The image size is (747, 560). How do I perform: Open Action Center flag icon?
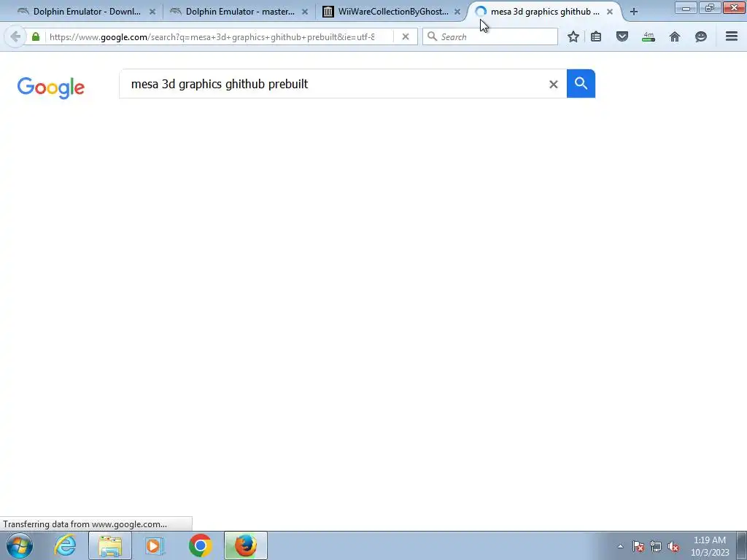638,546
